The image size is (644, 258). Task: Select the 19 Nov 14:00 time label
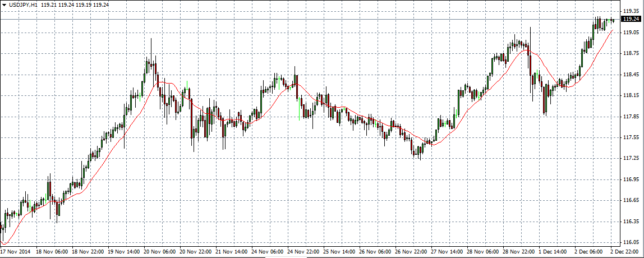click(125, 252)
